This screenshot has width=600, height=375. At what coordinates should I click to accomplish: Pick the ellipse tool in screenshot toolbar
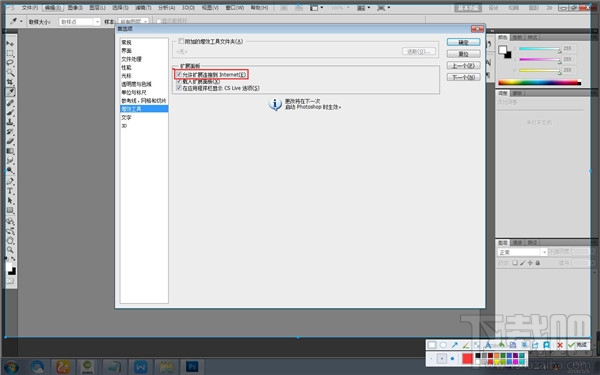[443, 345]
